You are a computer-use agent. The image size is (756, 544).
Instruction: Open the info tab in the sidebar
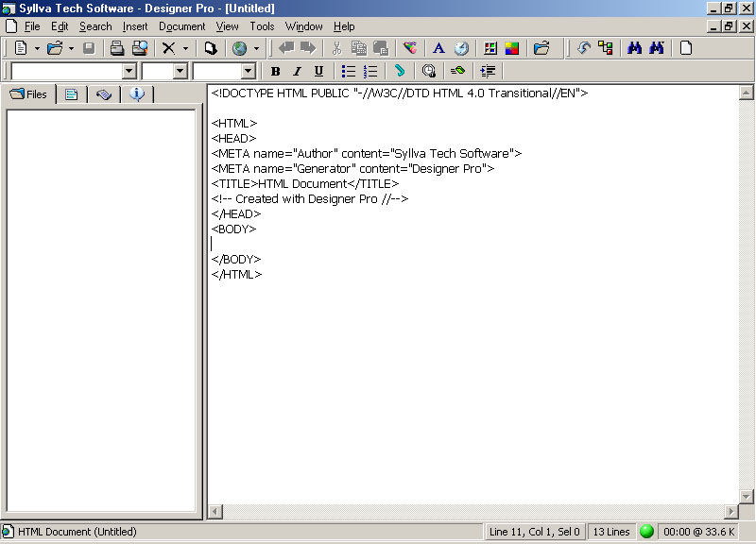(137, 93)
